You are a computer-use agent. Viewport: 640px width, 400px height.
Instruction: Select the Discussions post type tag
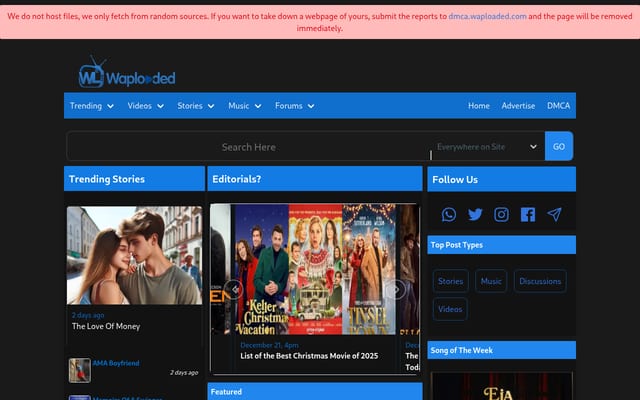point(540,281)
